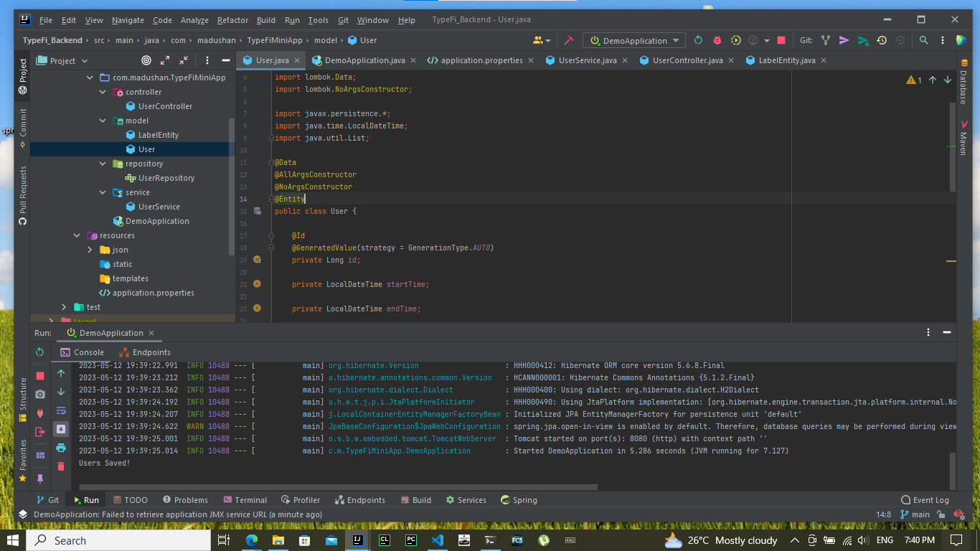Run DemoApplication with Coverage
980x551 pixels.
click(736, 40)
